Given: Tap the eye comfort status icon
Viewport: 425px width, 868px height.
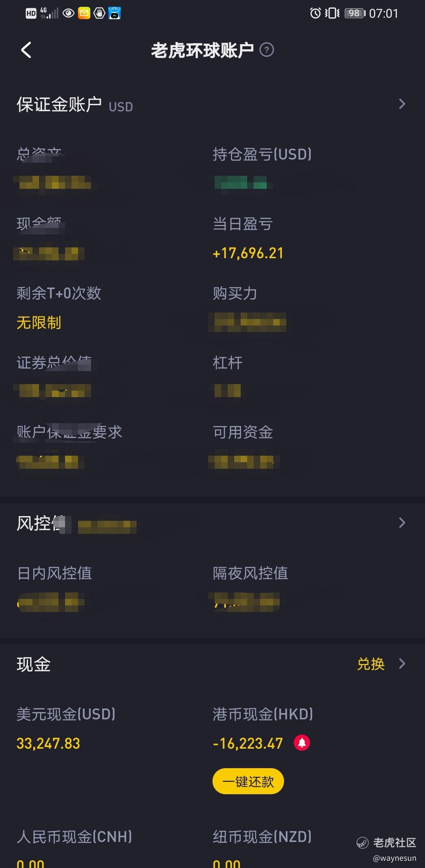Looking at the screenshot, I should click(x=68, y=13).
